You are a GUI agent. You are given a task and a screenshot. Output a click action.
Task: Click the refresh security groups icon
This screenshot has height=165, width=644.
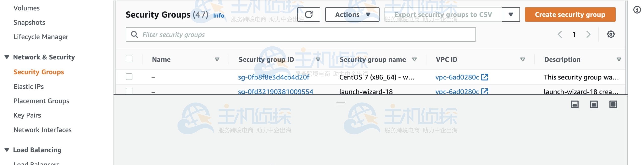(309, 14)
